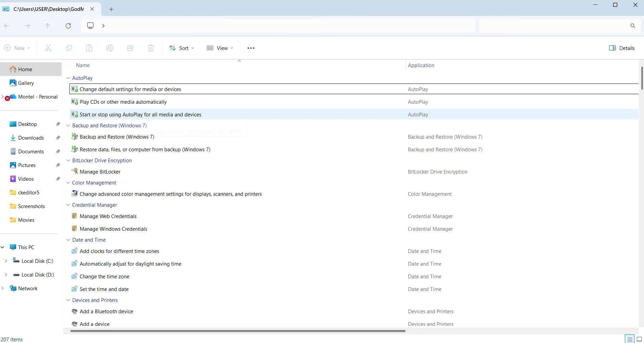This screenshot has height=343, width=644.
Task: Switch to large thumbnails view icon
Action: 639,339
